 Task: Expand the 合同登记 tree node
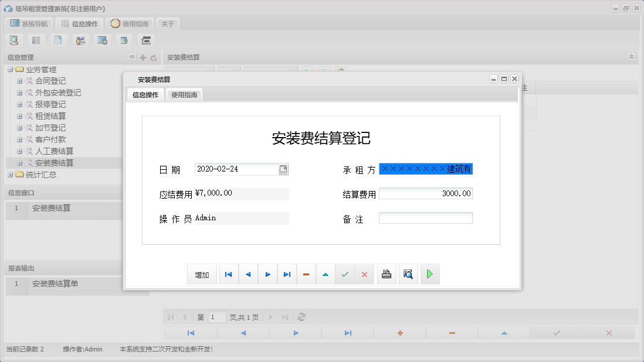(19, 81)
